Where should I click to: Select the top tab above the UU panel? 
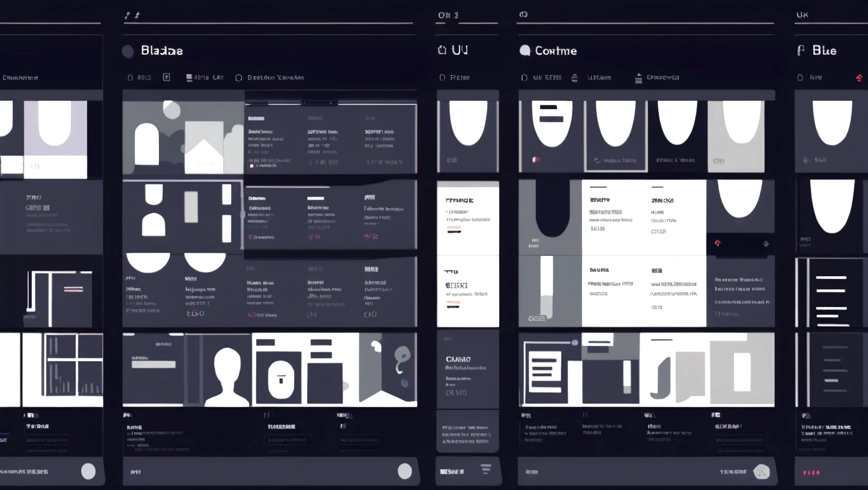(448, 15)
